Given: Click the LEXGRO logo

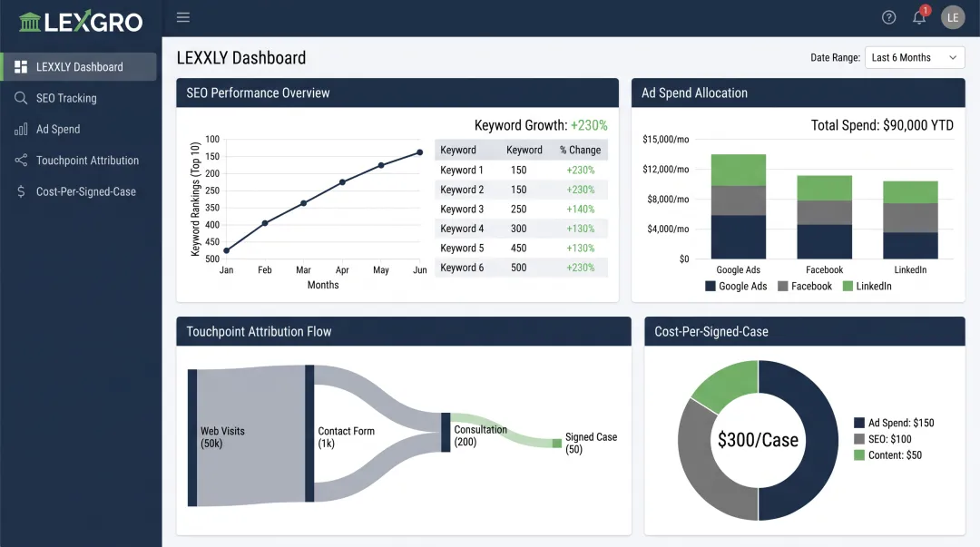Looking at the screenshot, I should [x=81, y=21].
